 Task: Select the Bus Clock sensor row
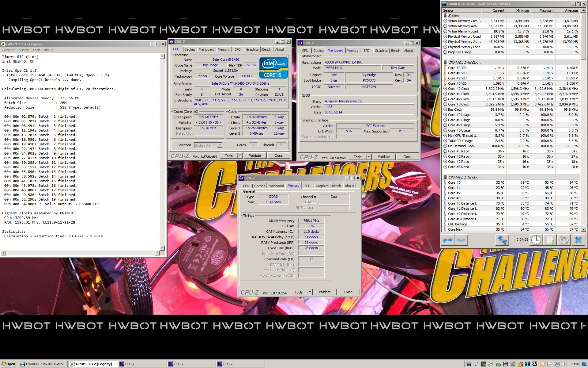point(511,109)
